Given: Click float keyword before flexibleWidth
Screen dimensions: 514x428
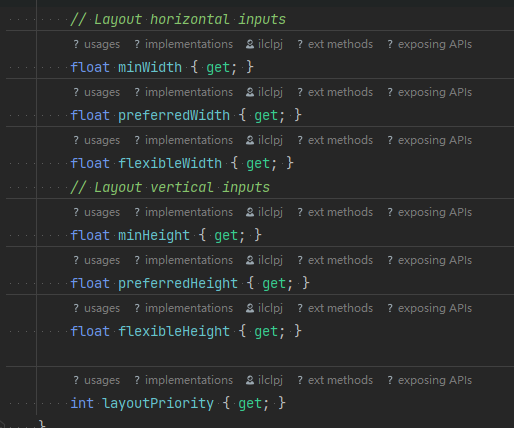Looking at the screenshot, I should pos(90,163).
